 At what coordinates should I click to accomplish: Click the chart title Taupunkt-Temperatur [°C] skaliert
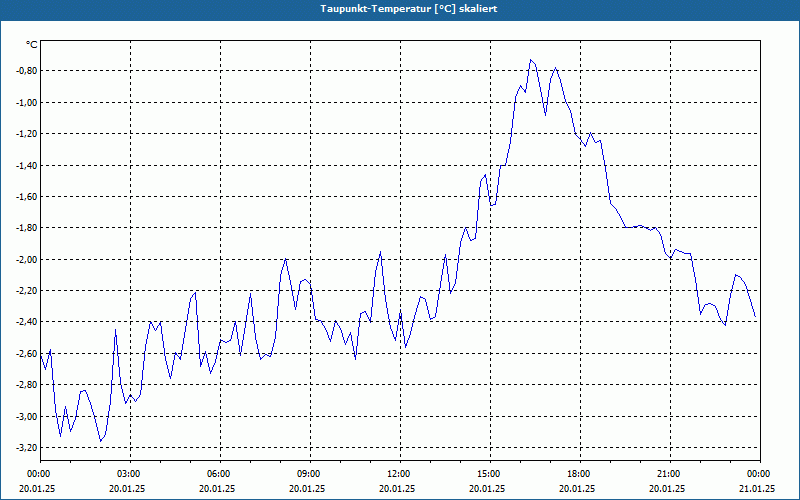[x=409, y=9]
